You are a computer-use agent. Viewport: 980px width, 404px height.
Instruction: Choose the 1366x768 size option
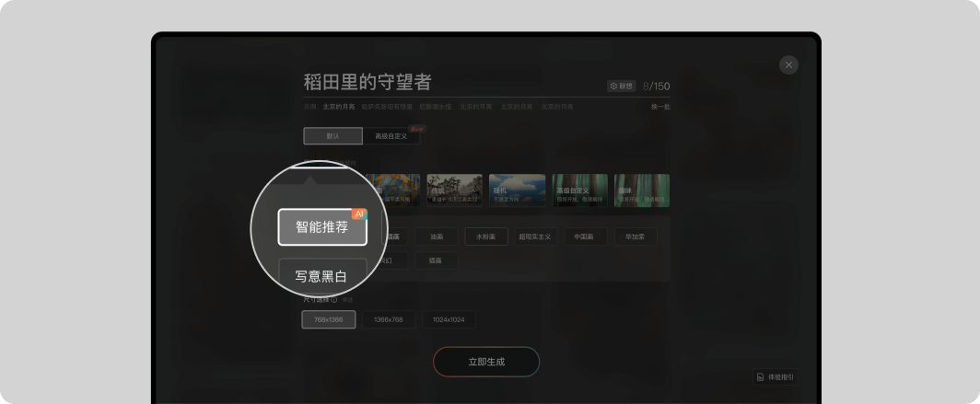388,319
